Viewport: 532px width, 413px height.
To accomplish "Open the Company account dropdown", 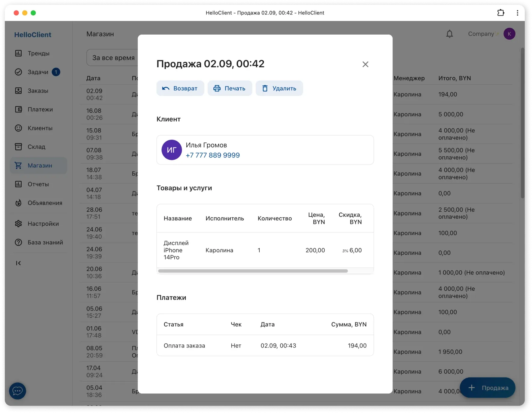I will [x=482, y=34].
